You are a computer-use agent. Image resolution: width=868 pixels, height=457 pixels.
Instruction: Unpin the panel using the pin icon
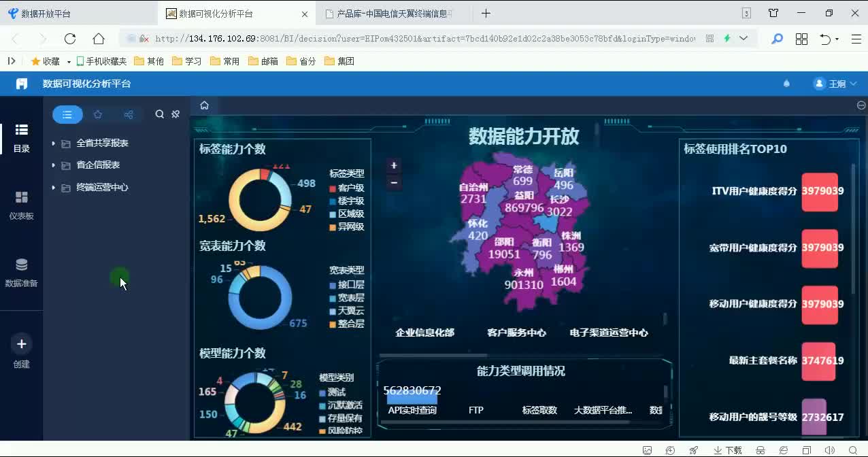[176, 114]
